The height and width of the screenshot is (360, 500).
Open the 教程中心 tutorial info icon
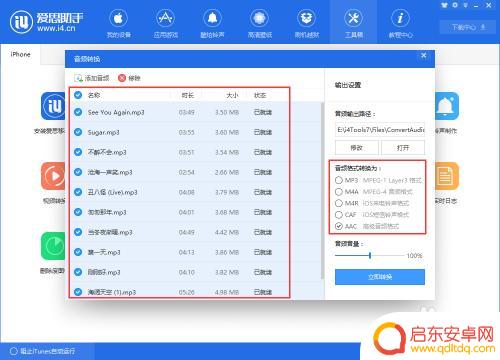pyautogui.click(x=400, y=19)
